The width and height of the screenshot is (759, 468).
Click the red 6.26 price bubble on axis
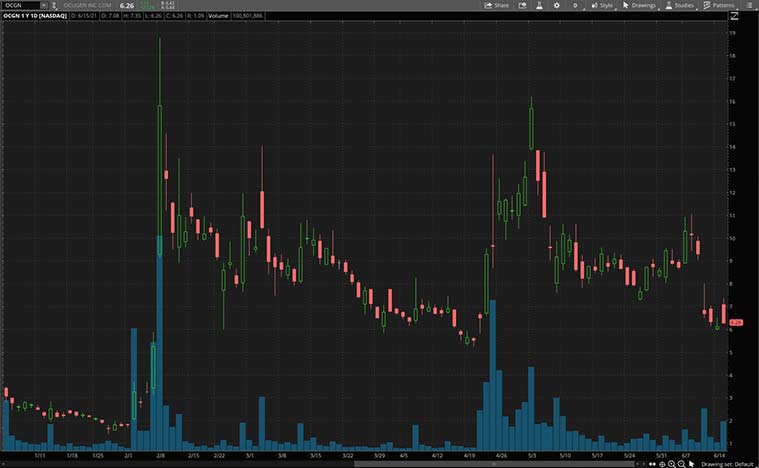736,322
